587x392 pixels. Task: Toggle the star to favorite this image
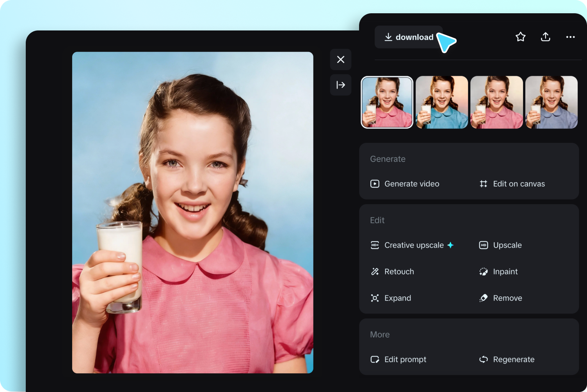pyautogui.click(x=520, y=37)
